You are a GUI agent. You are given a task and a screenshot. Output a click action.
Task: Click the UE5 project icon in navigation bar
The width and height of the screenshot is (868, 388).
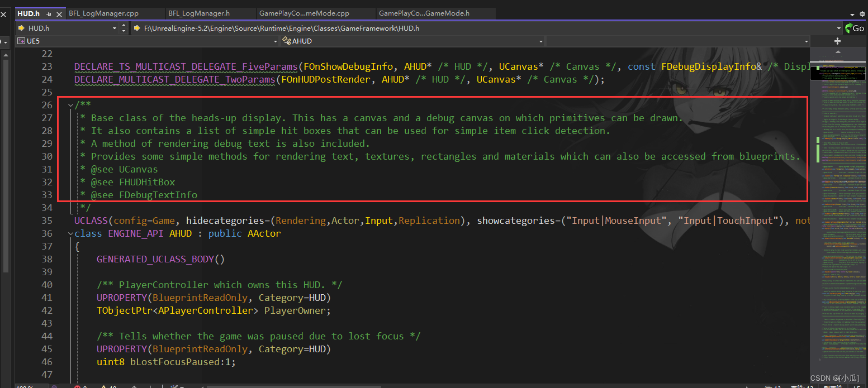[x=21, y=41]
